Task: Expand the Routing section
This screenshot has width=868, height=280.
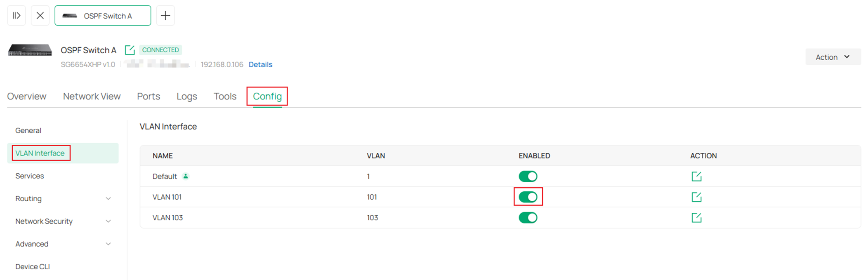Action: coord(108,198)
